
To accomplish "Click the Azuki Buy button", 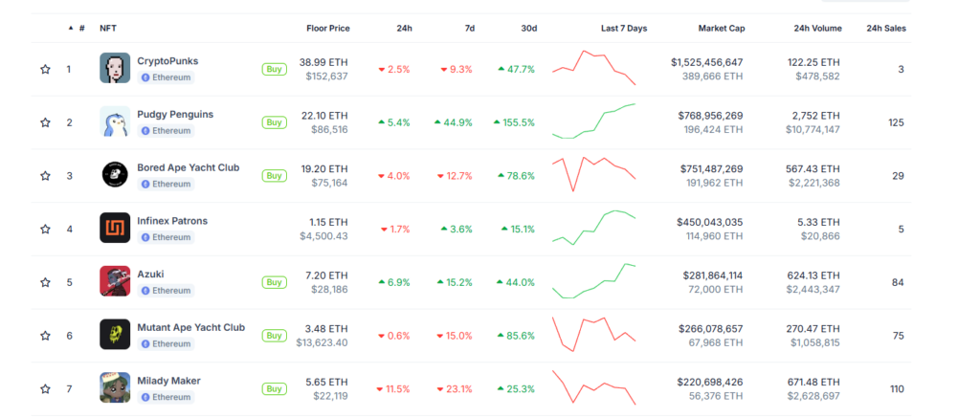I will [x=274, y=282].
